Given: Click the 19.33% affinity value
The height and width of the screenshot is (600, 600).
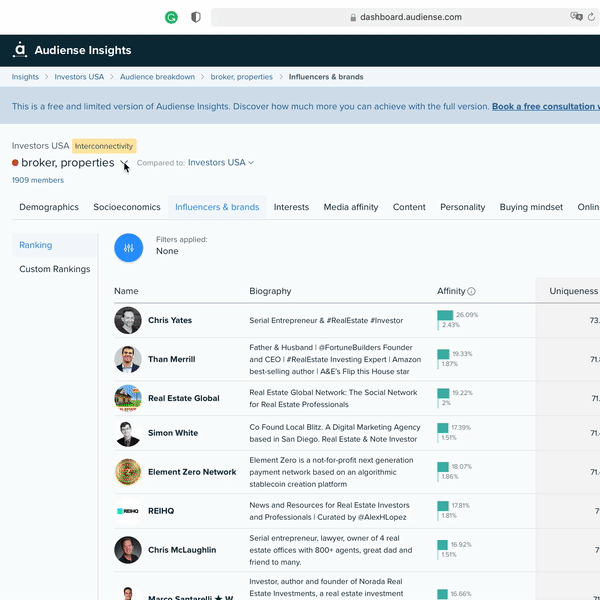Looking at the screenshot, I should point(462,354).
